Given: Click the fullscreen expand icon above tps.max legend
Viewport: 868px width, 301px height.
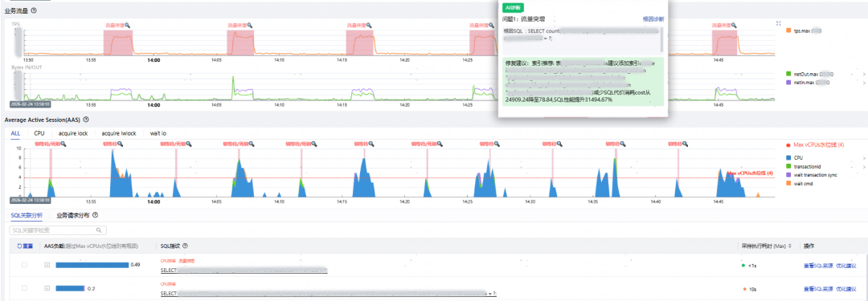Looking at the screenshot, I should coord(779,23).
